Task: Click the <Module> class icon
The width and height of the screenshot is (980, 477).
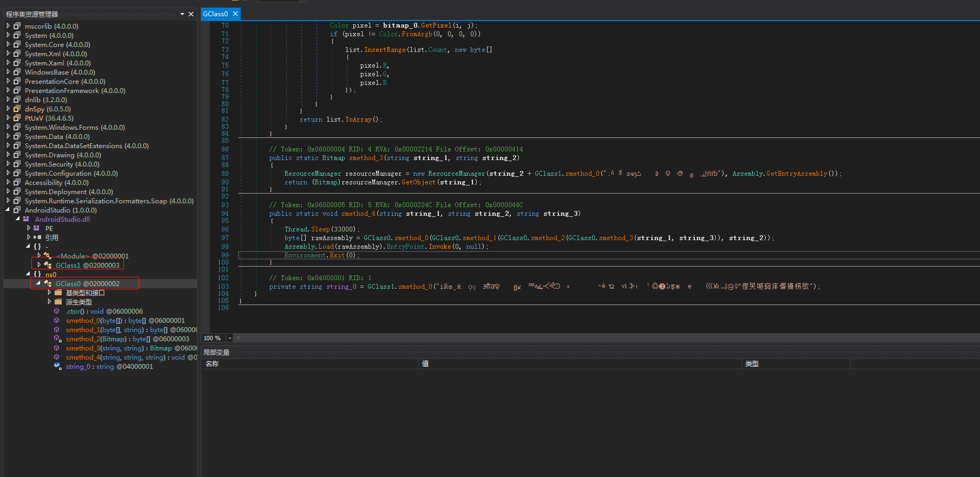Action: coord(48,256)
